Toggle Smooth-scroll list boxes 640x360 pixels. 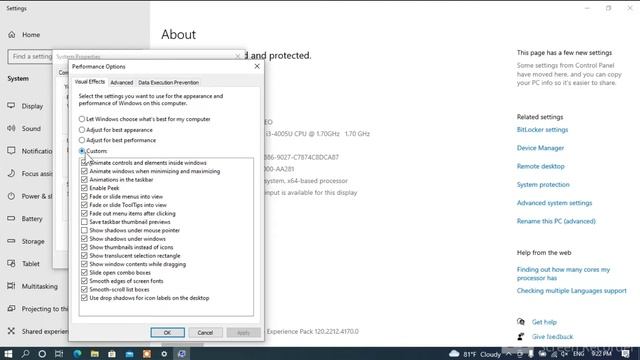84,289
